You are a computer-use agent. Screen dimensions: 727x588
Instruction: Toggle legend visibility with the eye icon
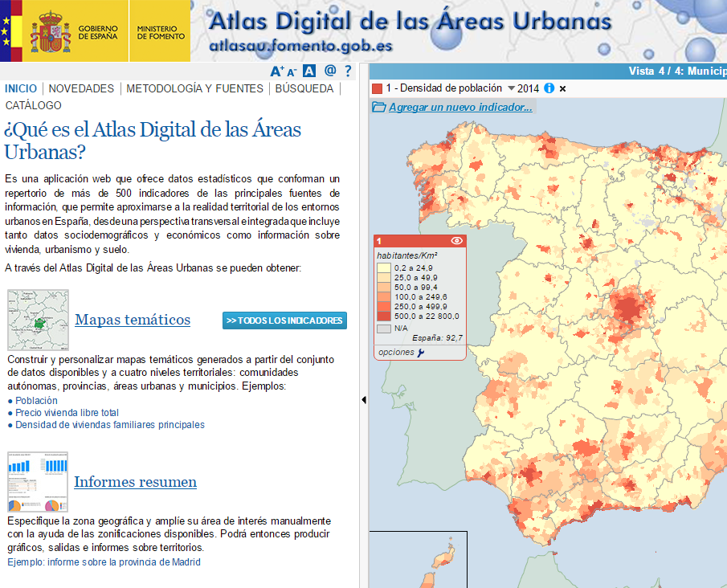pyautogui.click(x=457, y=241)
